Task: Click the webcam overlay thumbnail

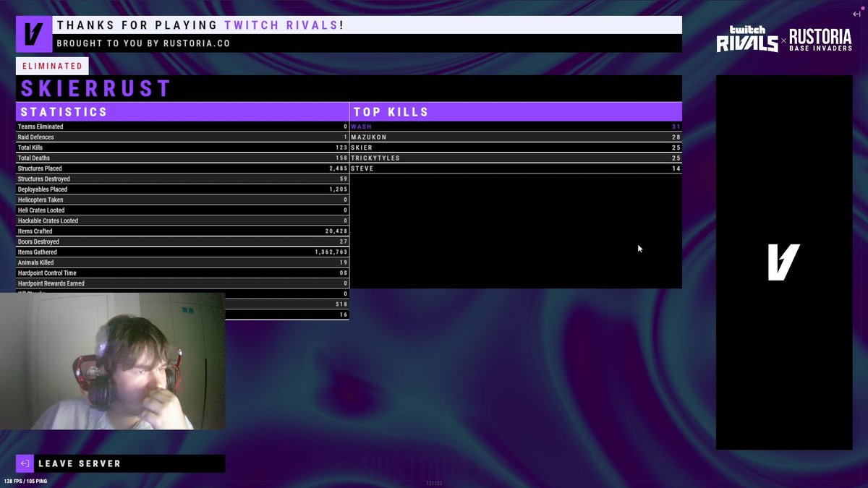Action: coord(112,361)
